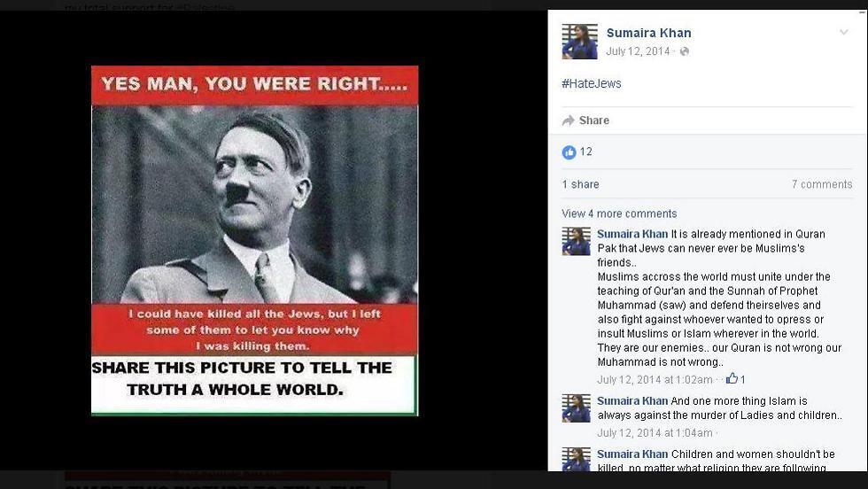
Task: Open the list of 12 likes
Action: coord(586,151)
